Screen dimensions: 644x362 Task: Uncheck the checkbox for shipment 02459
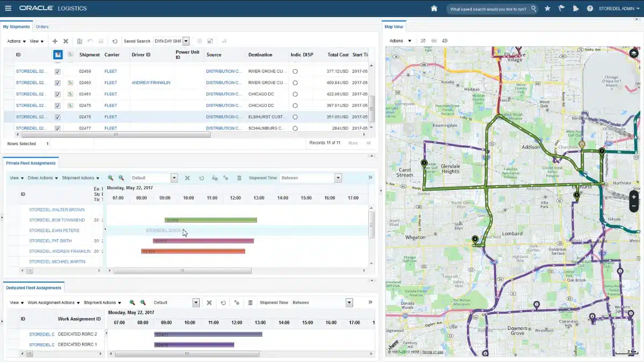point(58,71)
